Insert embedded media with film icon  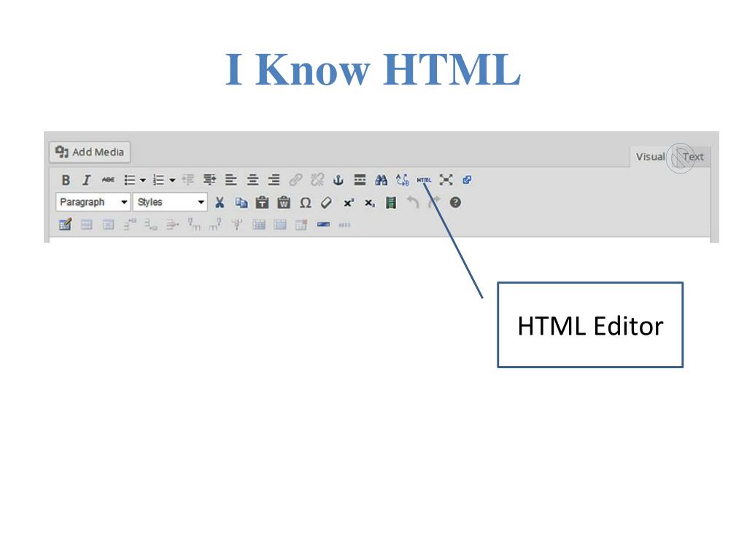click(x=391, y=203)
